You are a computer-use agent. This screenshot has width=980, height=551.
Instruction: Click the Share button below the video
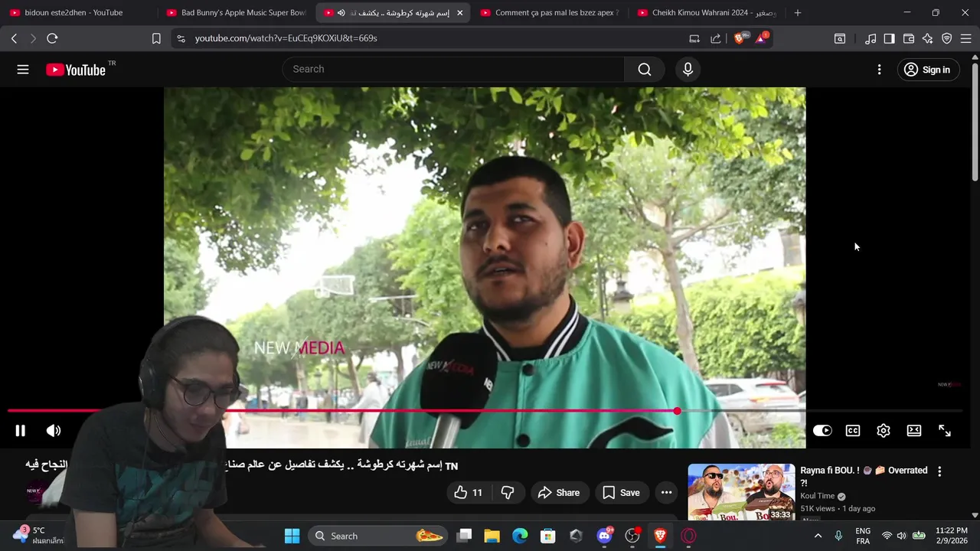pos(559,493)
